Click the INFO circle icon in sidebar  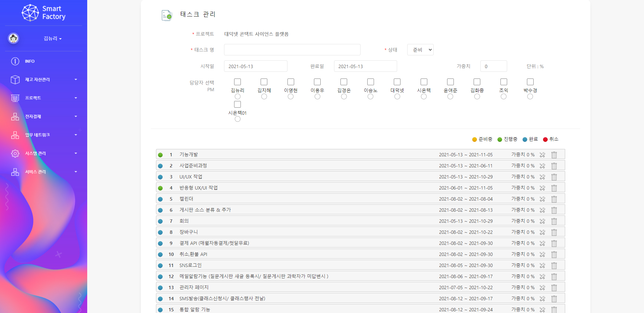(x=15, y=61)
